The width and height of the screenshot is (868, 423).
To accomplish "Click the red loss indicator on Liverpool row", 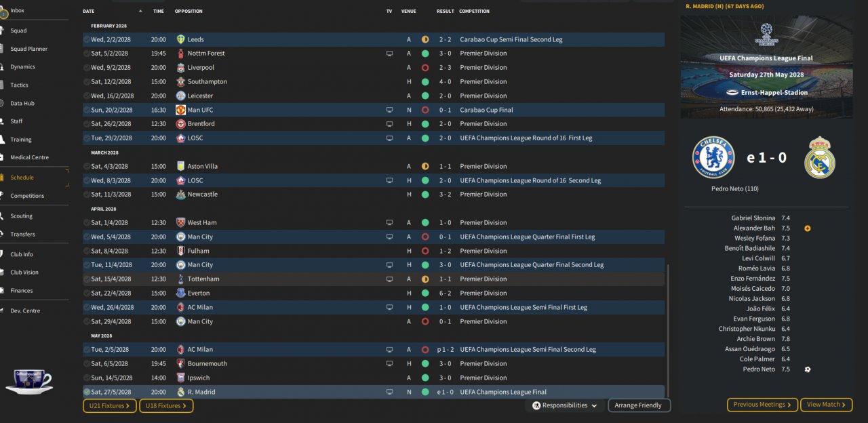I will tap(425, 68).
